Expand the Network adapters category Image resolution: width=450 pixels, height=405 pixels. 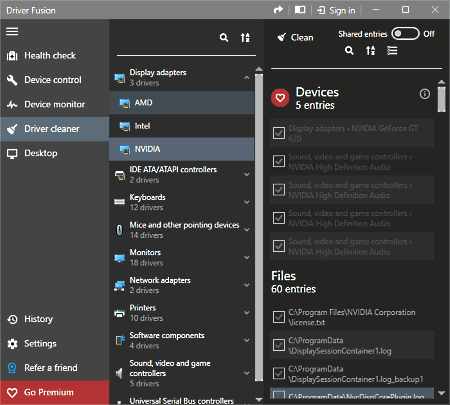[x=247, y=285]
